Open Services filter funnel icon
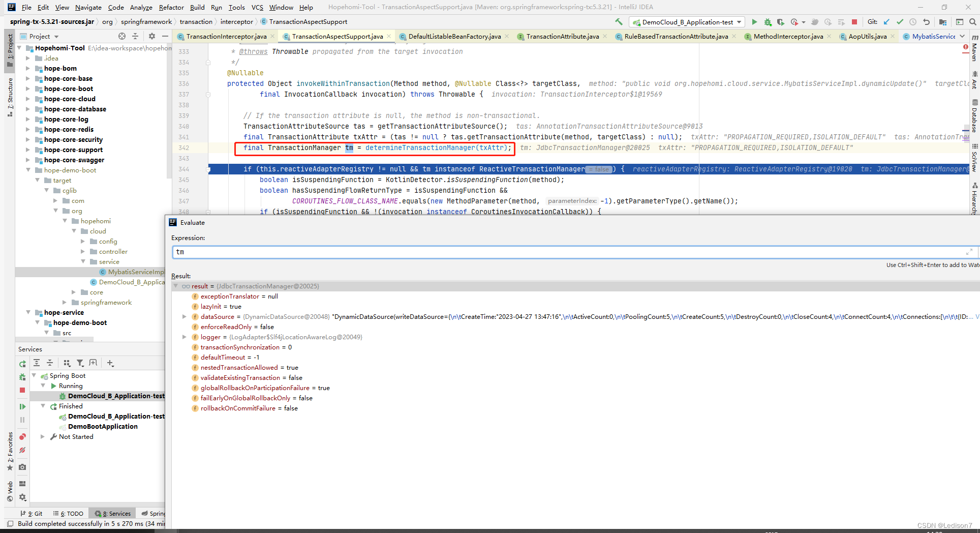Screen dimensions: 980x533 pyautogui.click(x=80, y=363)
